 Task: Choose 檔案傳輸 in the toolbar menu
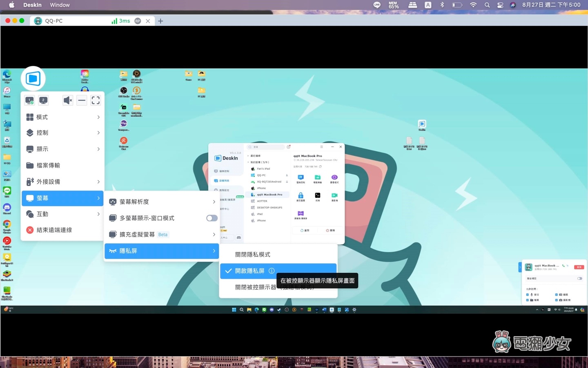(x=62, y=165)
